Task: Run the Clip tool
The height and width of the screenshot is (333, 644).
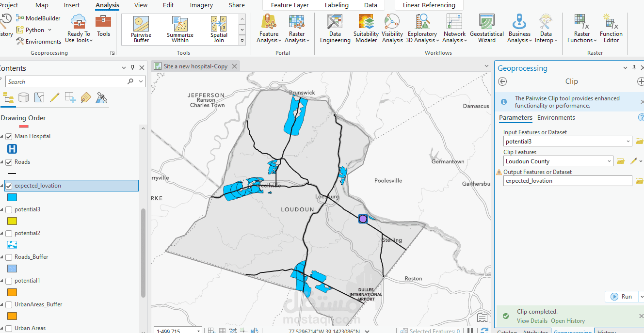Action: click(x=622, y=297)
